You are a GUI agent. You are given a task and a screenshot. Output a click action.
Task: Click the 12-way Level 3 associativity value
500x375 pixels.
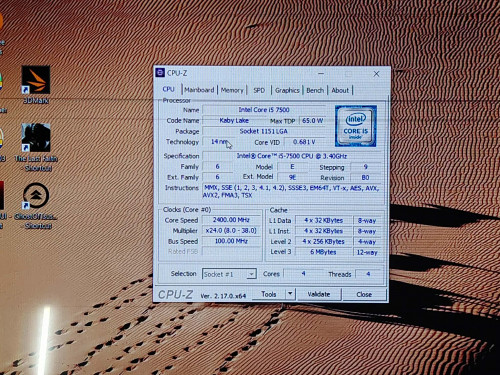[367, 252]
